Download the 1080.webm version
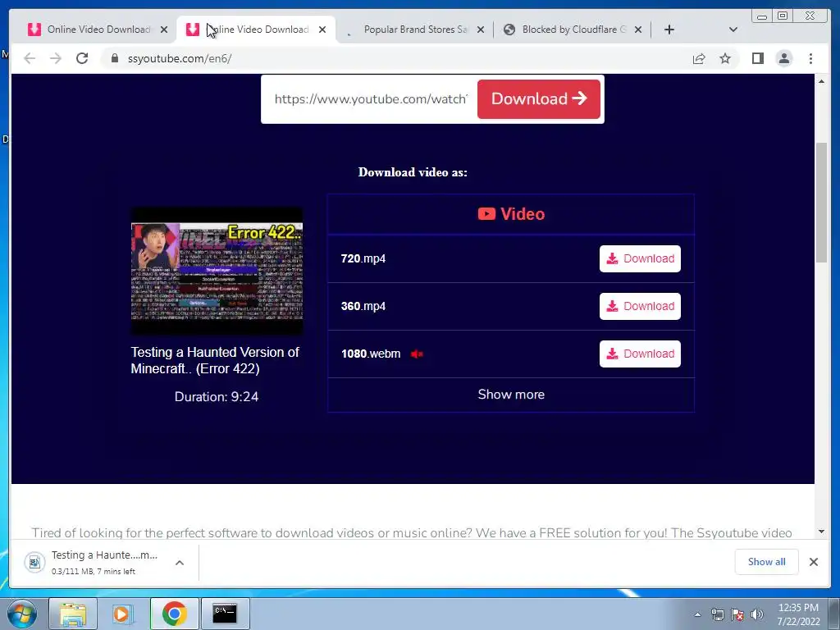Viewport: 840px width, 630px height. (640, 354)
